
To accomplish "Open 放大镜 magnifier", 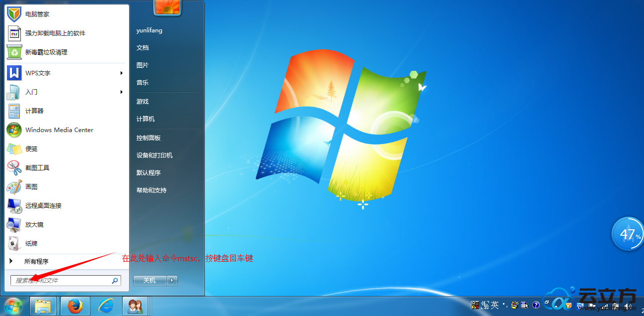I will coord(67,224).
